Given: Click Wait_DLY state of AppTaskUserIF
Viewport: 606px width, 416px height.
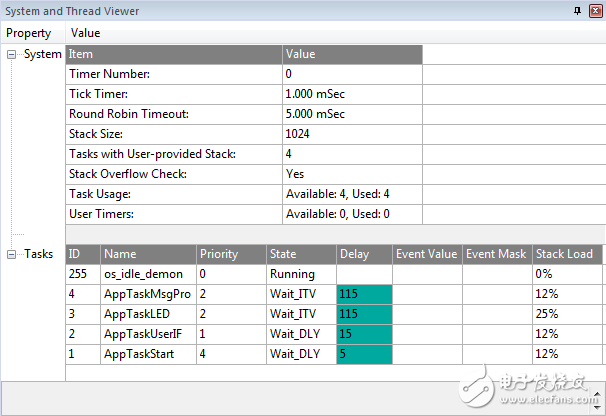Looking at the screenshot, I should [x=301, y=334].
